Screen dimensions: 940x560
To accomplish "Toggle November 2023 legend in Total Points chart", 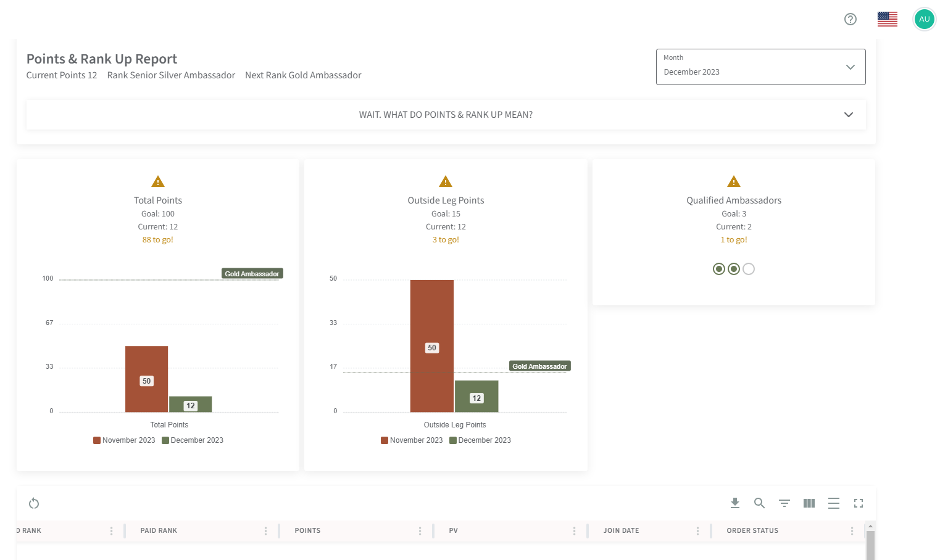I will (124, 440).
